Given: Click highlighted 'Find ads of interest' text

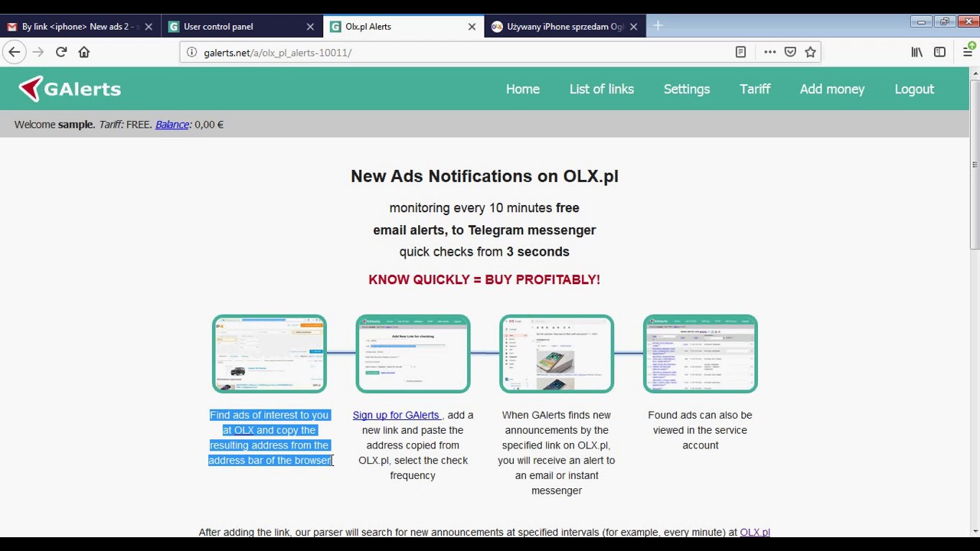Looking at the screenshot, I should 269,438.
